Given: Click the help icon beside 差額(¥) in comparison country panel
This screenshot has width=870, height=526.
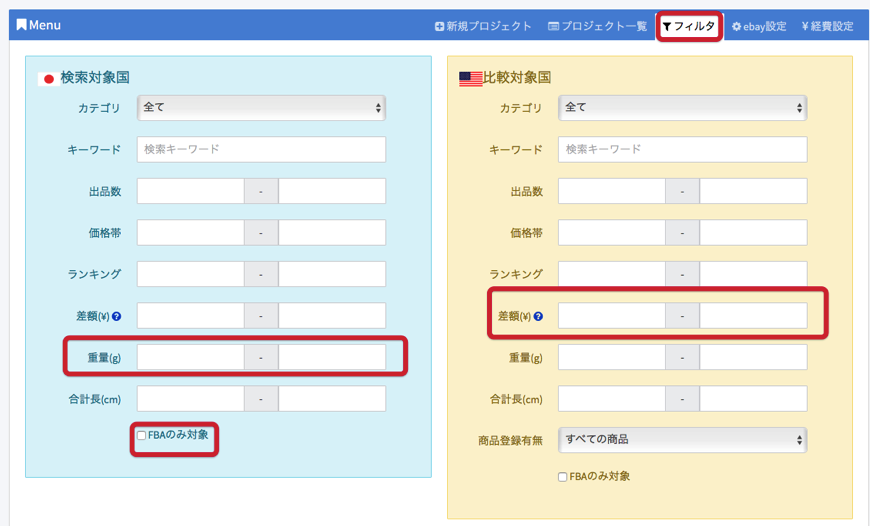Looking at the screenshot, I should tap(538, 317).
